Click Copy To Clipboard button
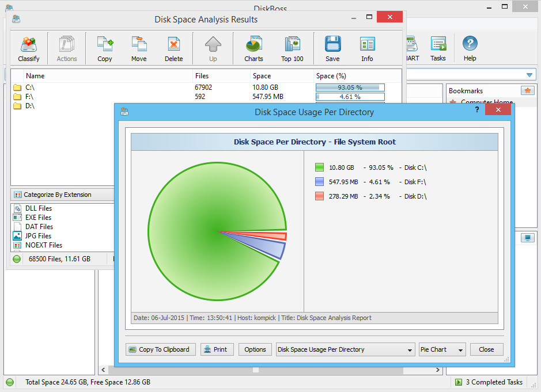The height and width of the screenshot is (392, 541). click(160, 349)
